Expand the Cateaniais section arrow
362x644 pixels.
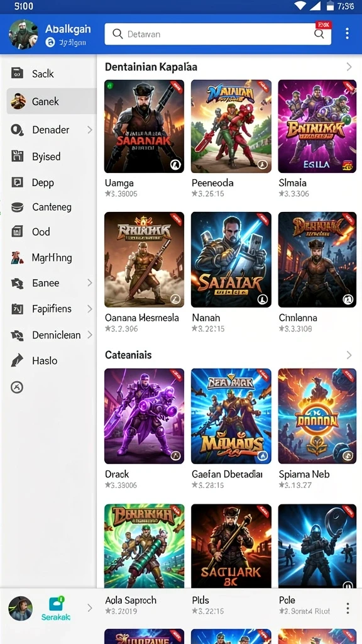[x=349, y=355]
